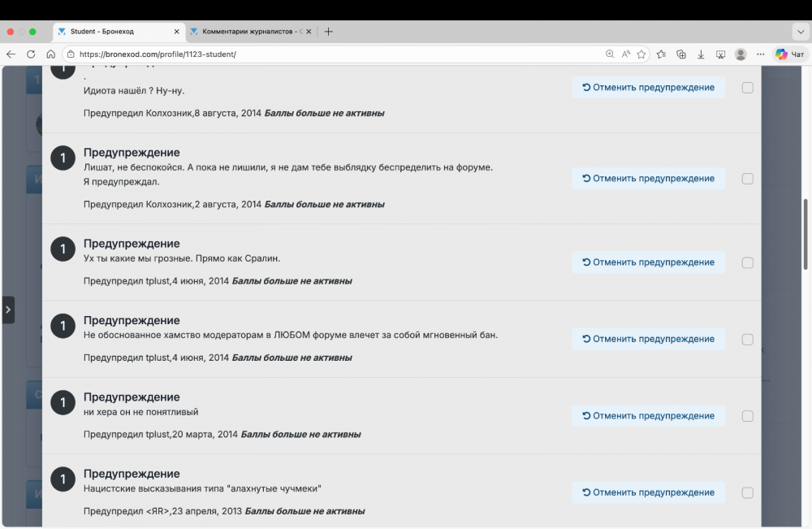Click the browser back arrow
812x529 pixels.
(x=11, y=54)
